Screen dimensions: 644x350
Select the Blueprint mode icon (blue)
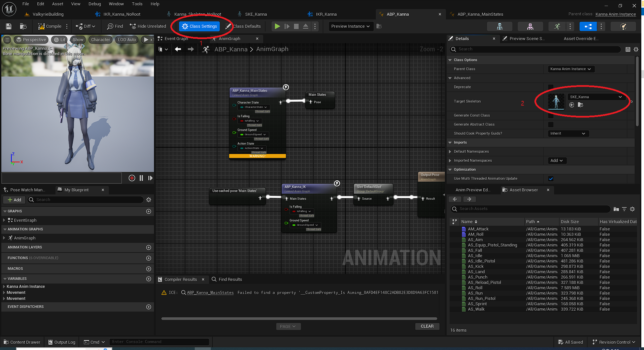pyautogui.click(x=588, y=26)
